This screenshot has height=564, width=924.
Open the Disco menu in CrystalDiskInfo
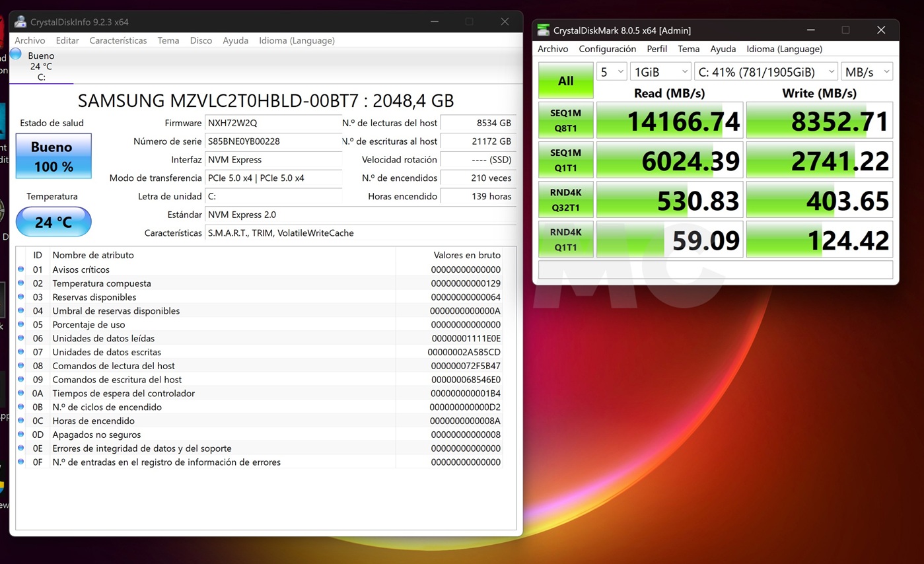pos(201,40)
